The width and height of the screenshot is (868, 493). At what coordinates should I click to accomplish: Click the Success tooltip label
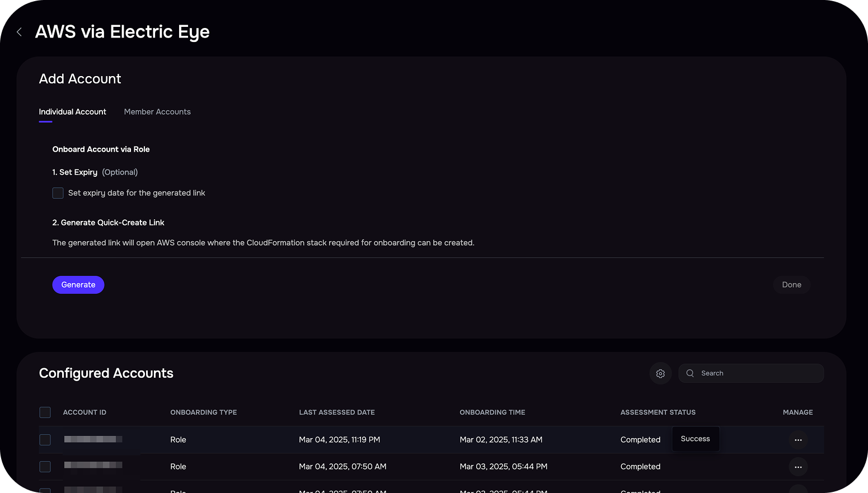point(695,439)
